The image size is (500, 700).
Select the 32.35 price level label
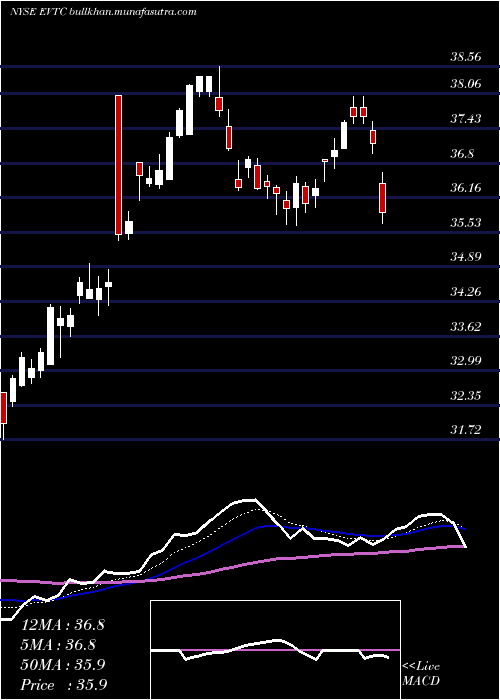click(x=466, y=396)
